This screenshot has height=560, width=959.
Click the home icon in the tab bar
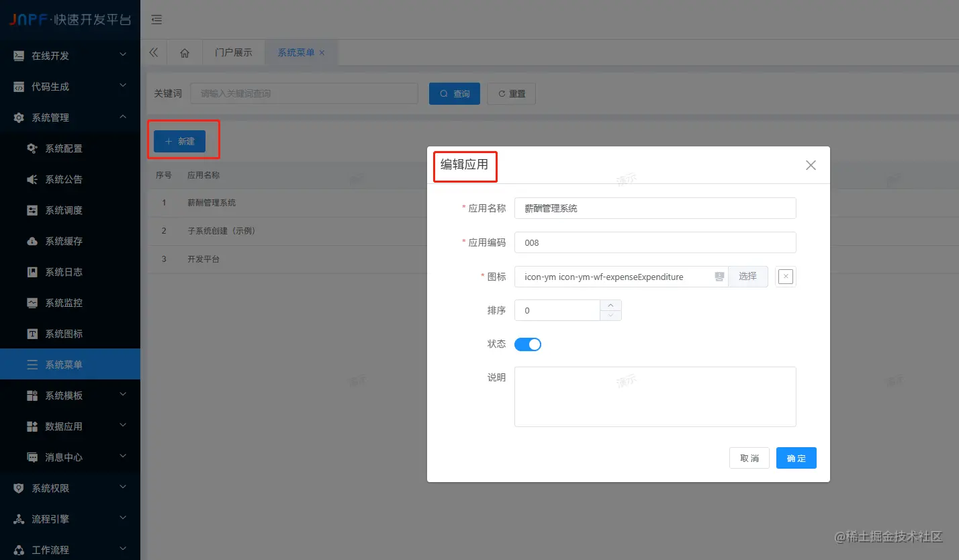coord(185,52)
